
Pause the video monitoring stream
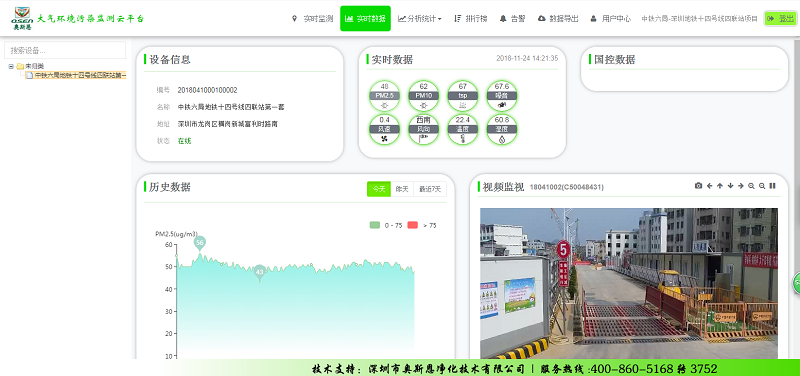[x=772, y=186]
